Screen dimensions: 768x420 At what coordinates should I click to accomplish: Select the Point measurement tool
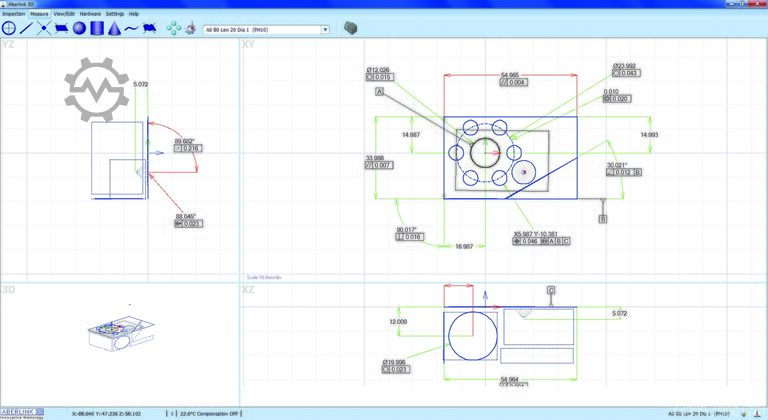44,29
